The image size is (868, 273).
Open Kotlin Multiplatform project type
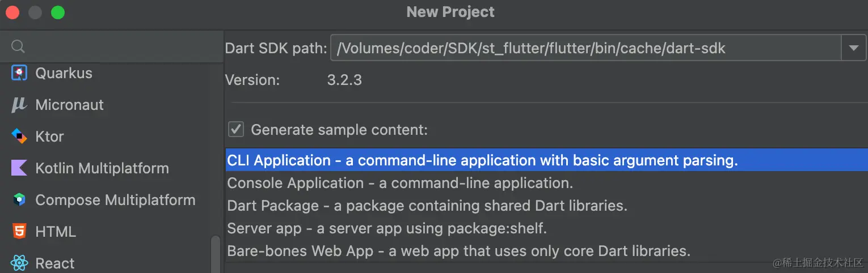pyautogui.click(x=102, y=168)
